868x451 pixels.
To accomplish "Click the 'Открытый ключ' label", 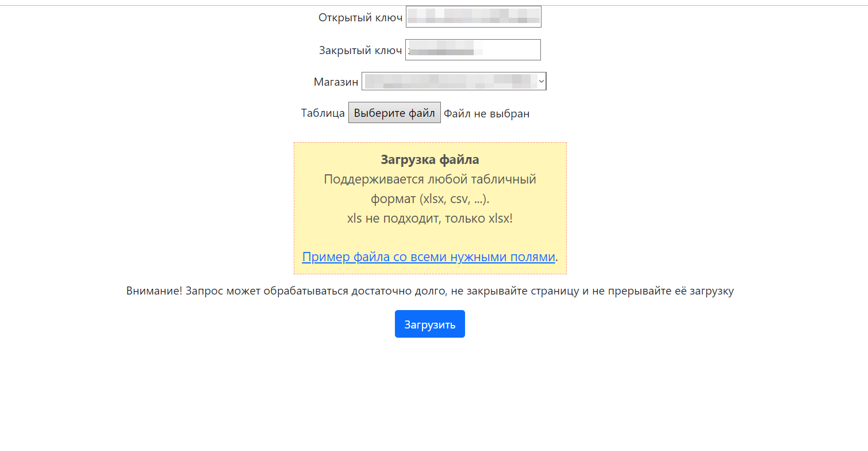I will pos(360,17).
